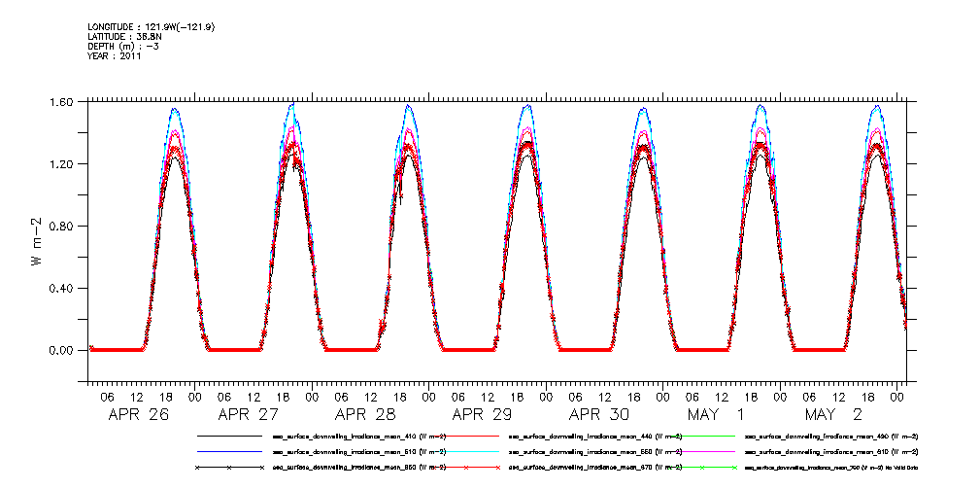Viewport: 980px width, 490px height.
Task: Click legend text irradiance_mean_510 (W m-2)
Action: click(358, 452)
